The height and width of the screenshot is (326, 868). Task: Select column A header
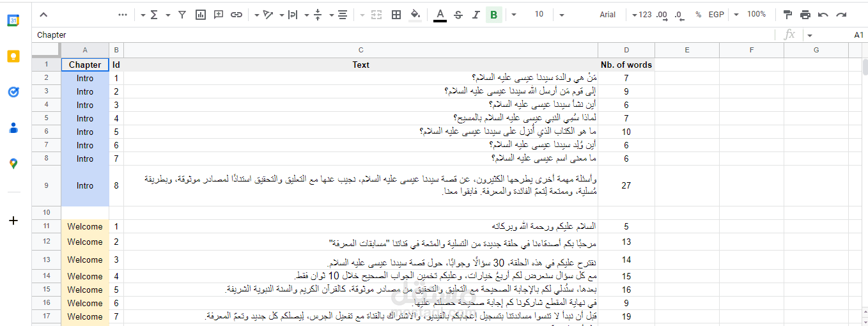85,50
